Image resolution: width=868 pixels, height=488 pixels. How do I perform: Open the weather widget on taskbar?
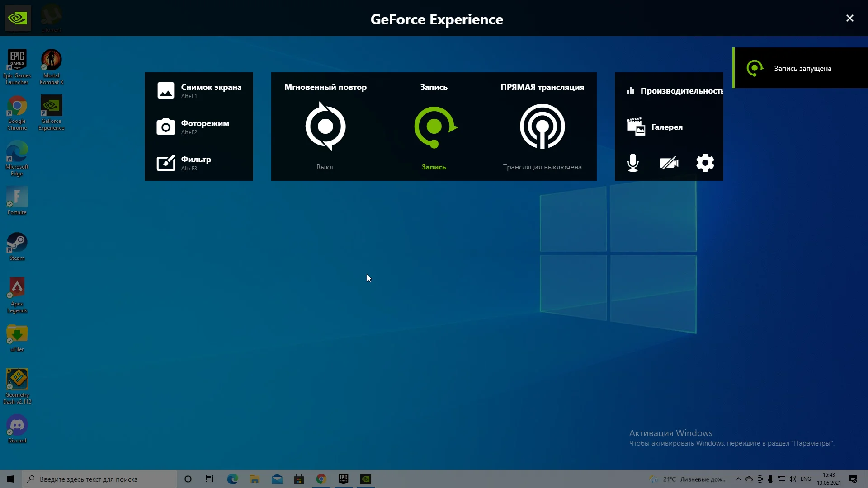coord(688,479)
